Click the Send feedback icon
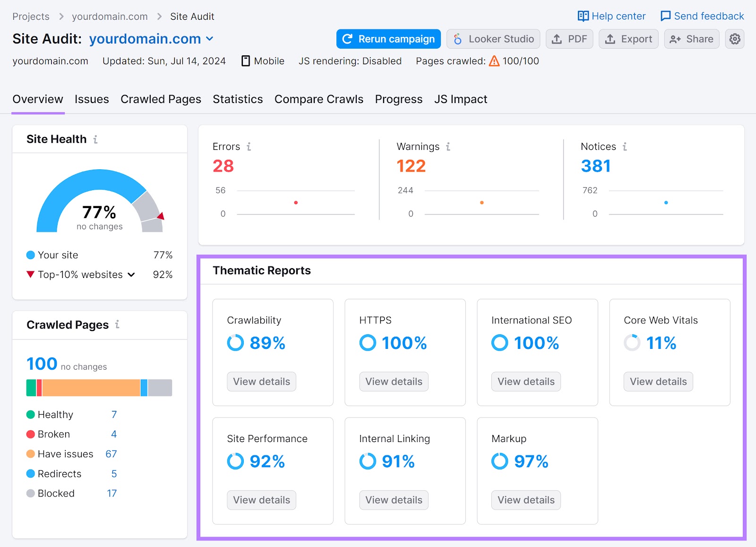 tap(665, 16)
